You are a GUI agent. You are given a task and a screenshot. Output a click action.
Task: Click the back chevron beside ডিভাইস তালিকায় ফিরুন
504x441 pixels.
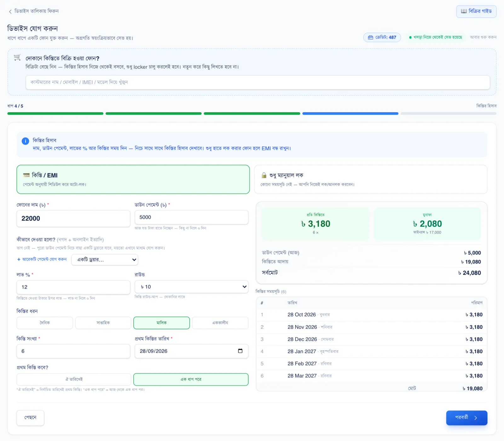10,11
